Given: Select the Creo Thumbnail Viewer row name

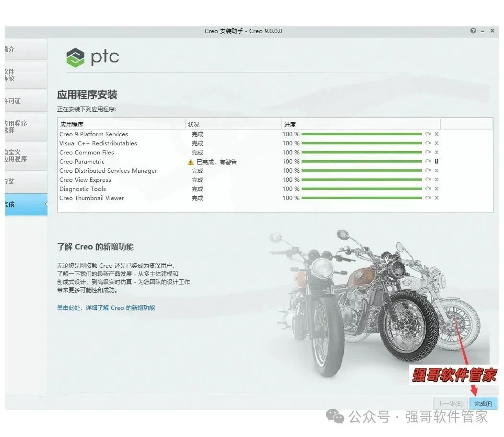Looking at the screenshot, I should click(x=92, y=198).
